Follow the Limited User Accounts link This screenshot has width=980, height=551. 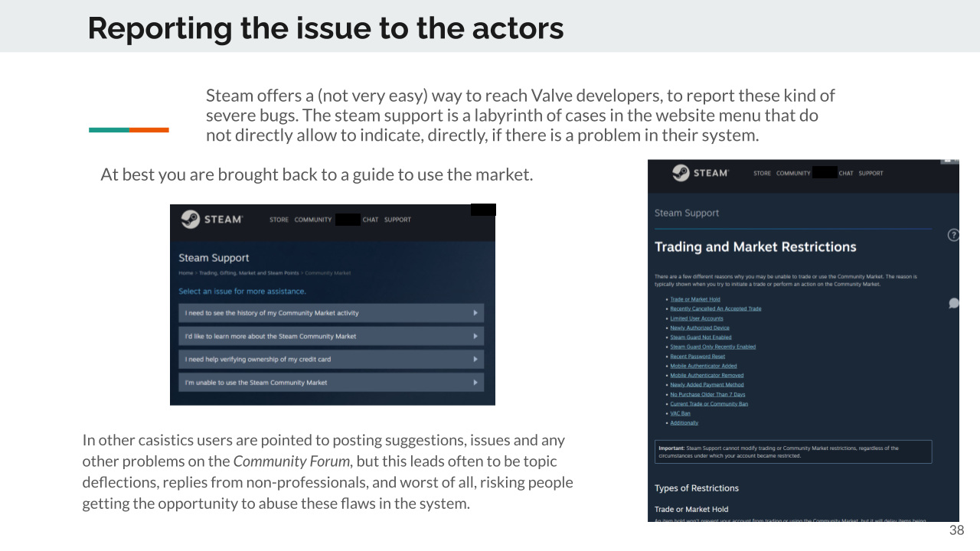click(x=697, y=318)
